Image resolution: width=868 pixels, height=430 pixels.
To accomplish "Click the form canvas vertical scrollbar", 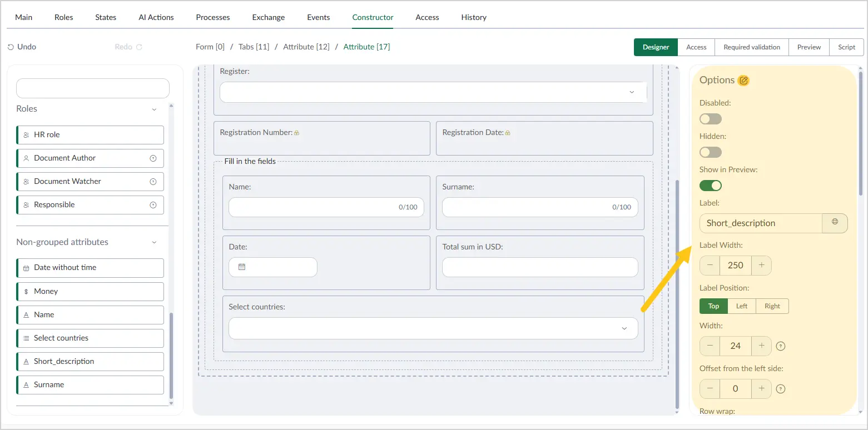I will (x=677, y=294).
